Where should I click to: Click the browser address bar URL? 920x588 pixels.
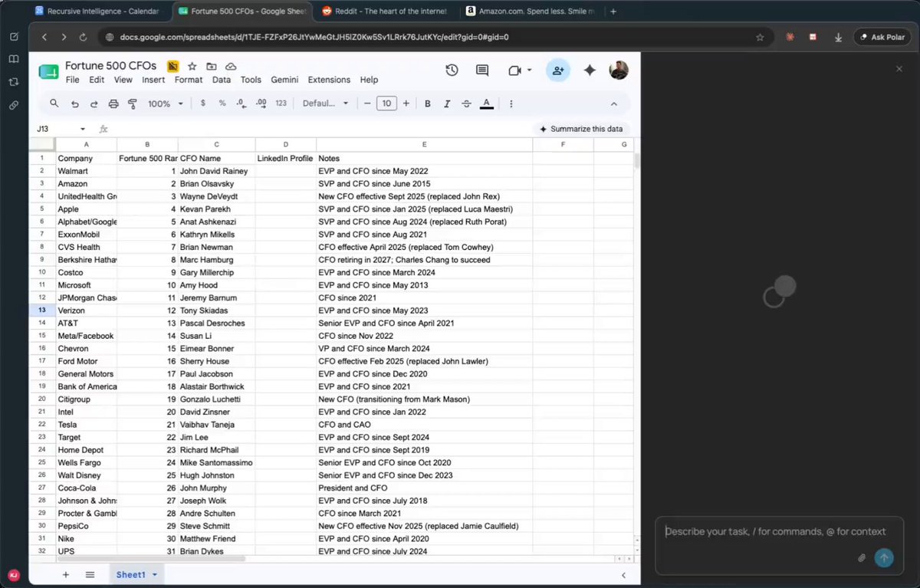(314, 37)
